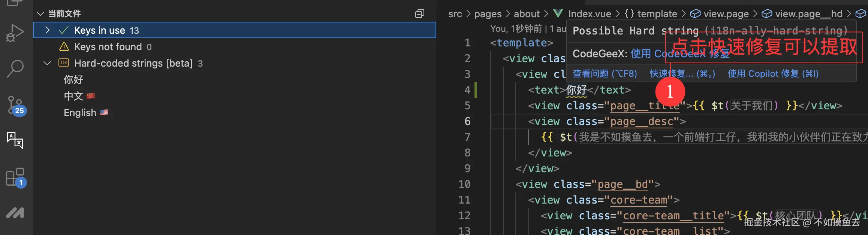This screenshot has height=235, width=868.
Task: Select the 中文 hard-coded string entry
Action: click(x=73, y=96)
